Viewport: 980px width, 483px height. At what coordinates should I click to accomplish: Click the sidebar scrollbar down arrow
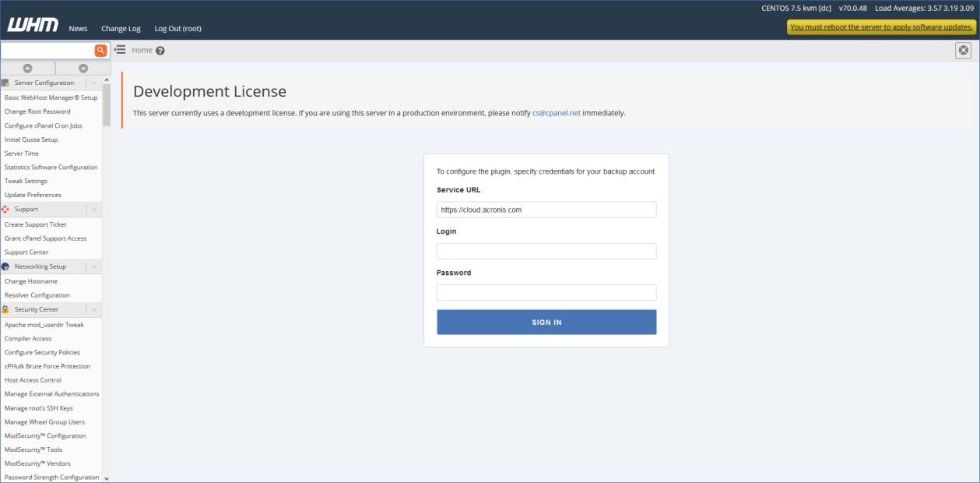pos(107,478)
